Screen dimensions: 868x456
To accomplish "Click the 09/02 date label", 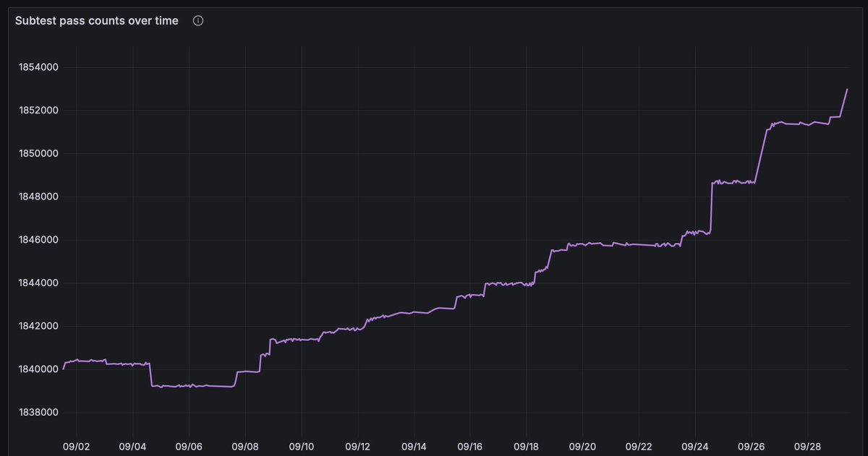I will coord(76,447).
